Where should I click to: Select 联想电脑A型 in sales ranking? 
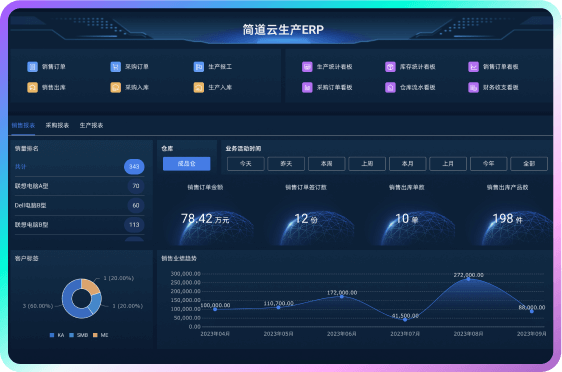coord(79,186)
